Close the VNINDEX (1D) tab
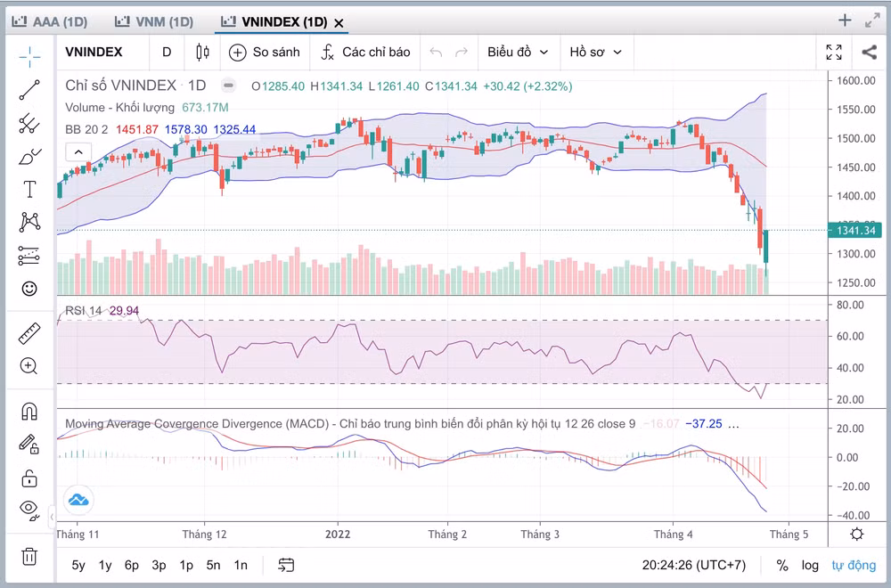 tap(339, 23)
